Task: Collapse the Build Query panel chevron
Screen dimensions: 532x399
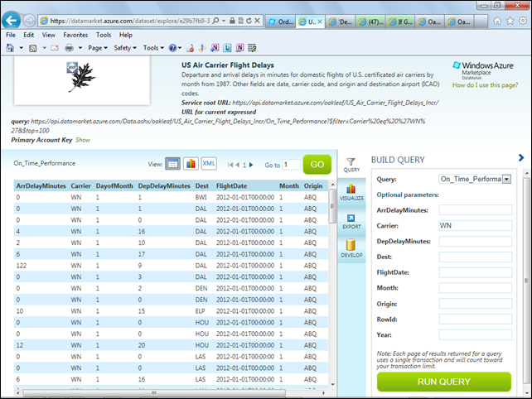Action: [521, 157]
